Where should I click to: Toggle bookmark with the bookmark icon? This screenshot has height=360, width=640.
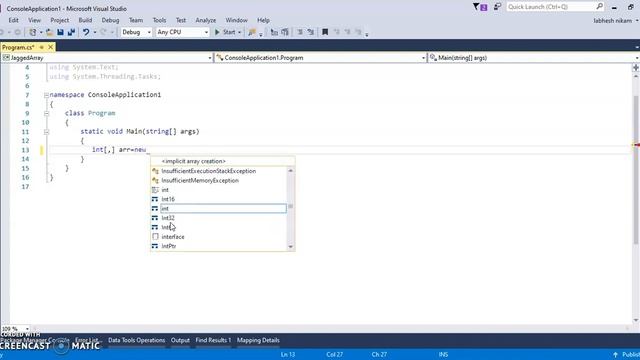(325, 32)
